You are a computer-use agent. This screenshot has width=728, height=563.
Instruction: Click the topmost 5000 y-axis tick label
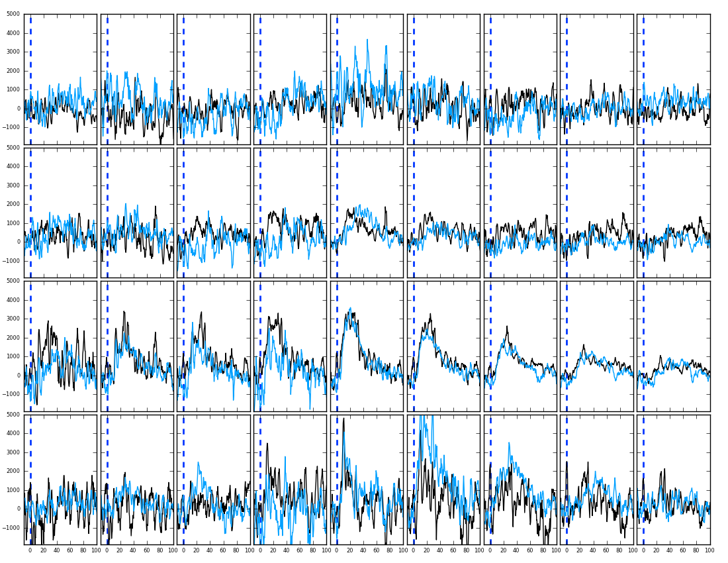(x=13, y=14)
